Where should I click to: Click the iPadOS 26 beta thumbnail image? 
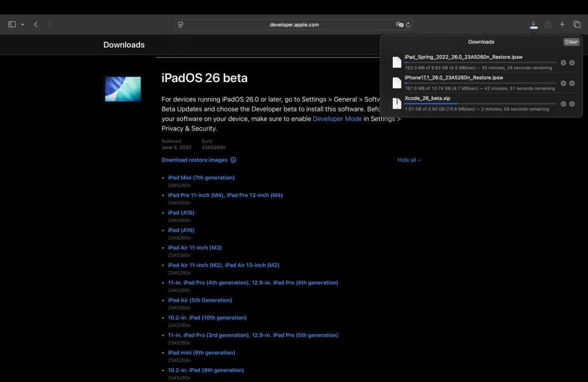pyautogui.click(x=123, y=89)
